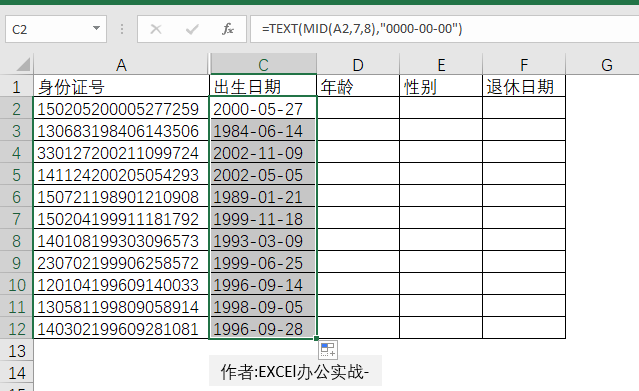Click the birth date 1999-11-18 cell
The image size is (639, 391).
(x=263, y=219)
